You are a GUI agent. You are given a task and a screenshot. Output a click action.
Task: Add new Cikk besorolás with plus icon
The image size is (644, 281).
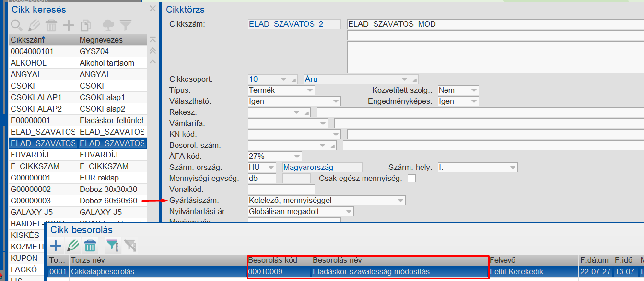[x=56, y=246]
